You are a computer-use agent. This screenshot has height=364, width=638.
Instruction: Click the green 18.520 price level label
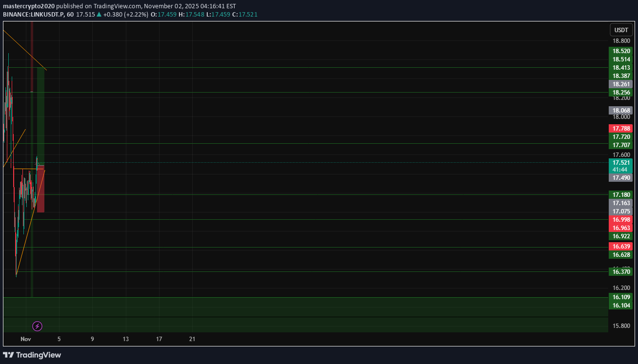coord(620,51)
